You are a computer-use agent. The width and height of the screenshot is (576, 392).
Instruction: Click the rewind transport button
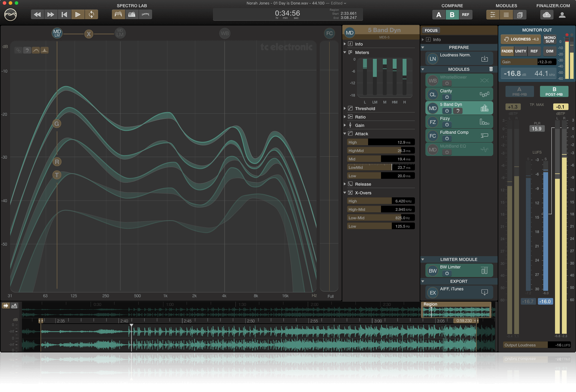(x=37, y=14)
